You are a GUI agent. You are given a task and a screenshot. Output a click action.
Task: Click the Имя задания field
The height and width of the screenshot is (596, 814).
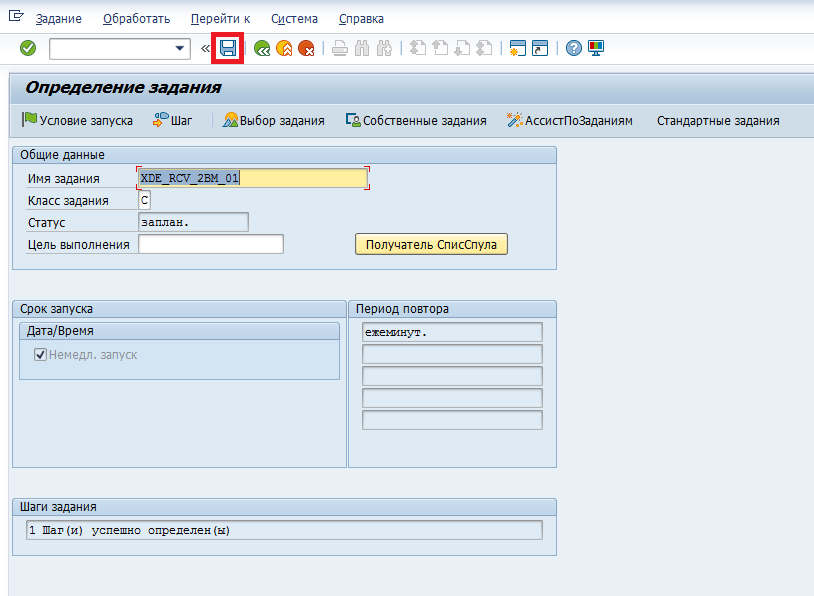252,178
